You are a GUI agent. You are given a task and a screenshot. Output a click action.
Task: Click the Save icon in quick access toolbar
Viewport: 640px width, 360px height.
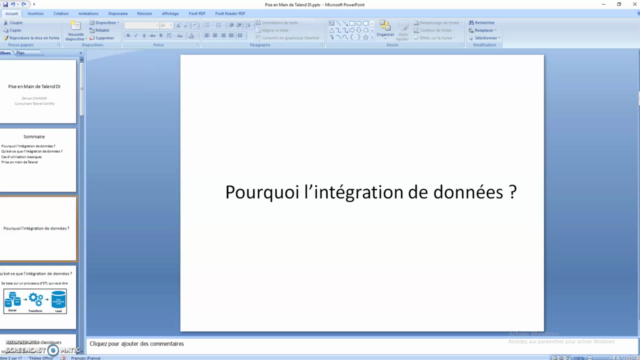5,4
